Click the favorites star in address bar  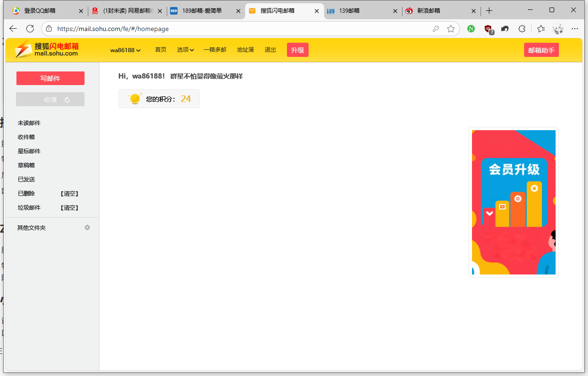[451, 29]
